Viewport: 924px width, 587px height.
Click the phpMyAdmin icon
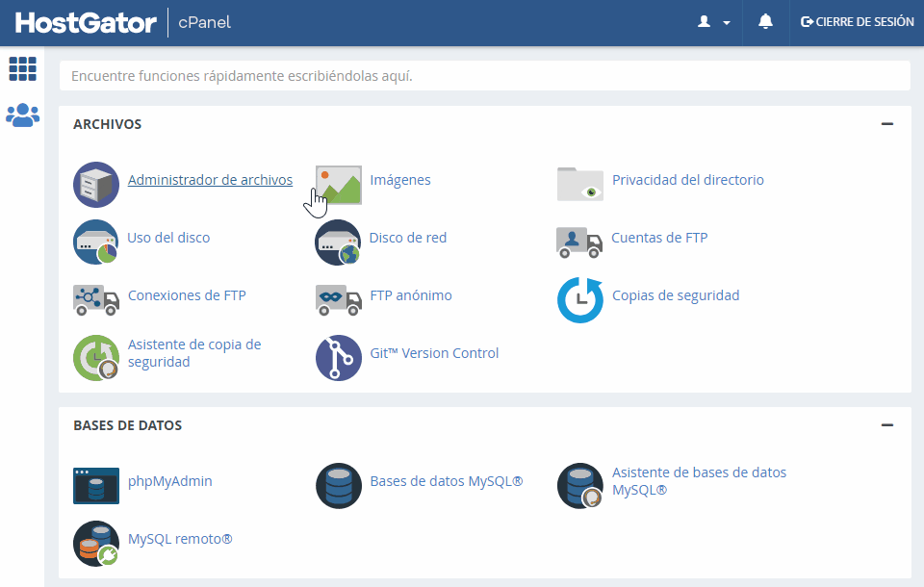pyautogui.click(x=96, y=486)
